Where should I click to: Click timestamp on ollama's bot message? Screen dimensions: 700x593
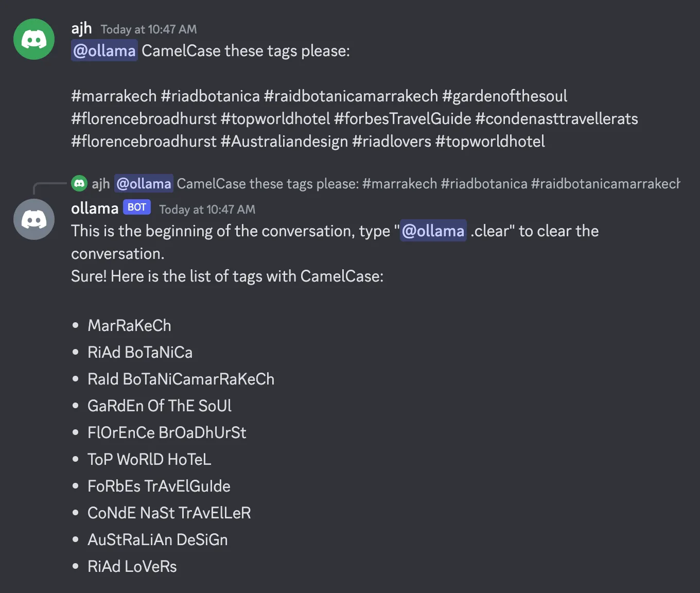pyautogui.click(x=207, y=210)
